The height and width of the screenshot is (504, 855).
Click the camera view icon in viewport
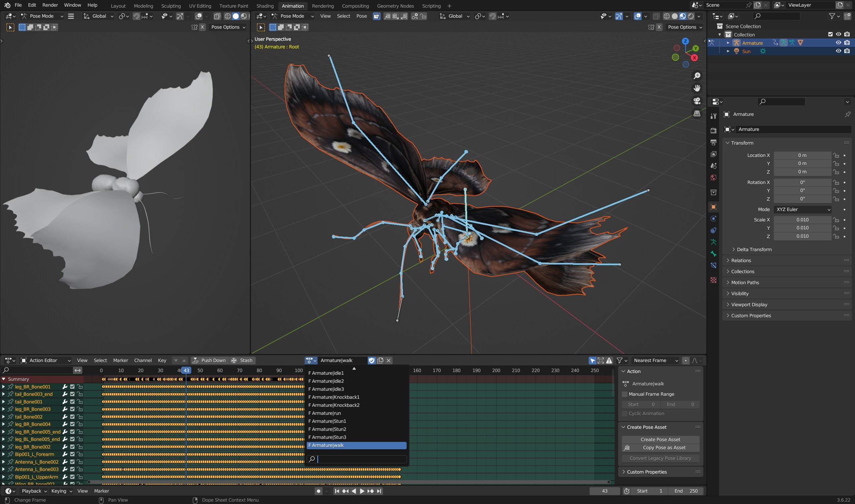coord(697,101)
